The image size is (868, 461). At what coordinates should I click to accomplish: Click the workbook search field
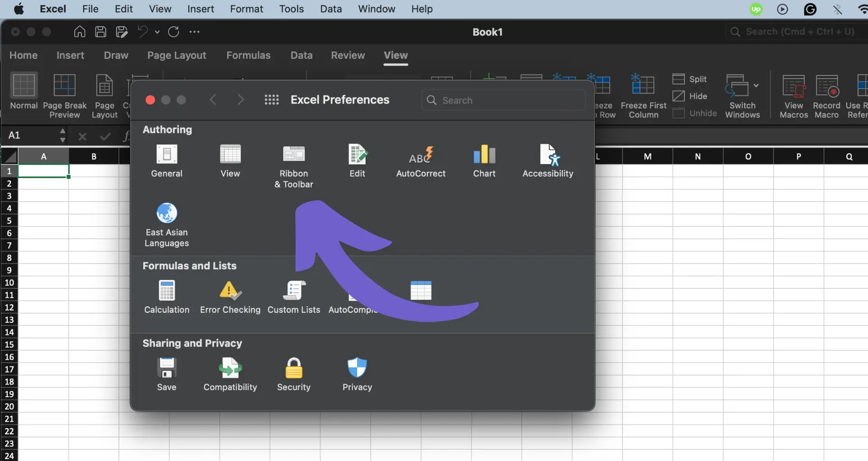coord(797,32)
